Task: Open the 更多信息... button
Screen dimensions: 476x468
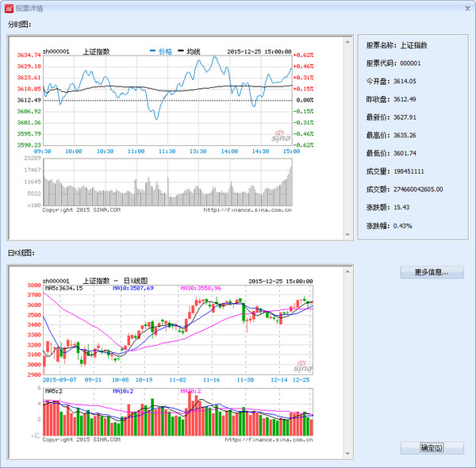Action: (x=431, y=273)
